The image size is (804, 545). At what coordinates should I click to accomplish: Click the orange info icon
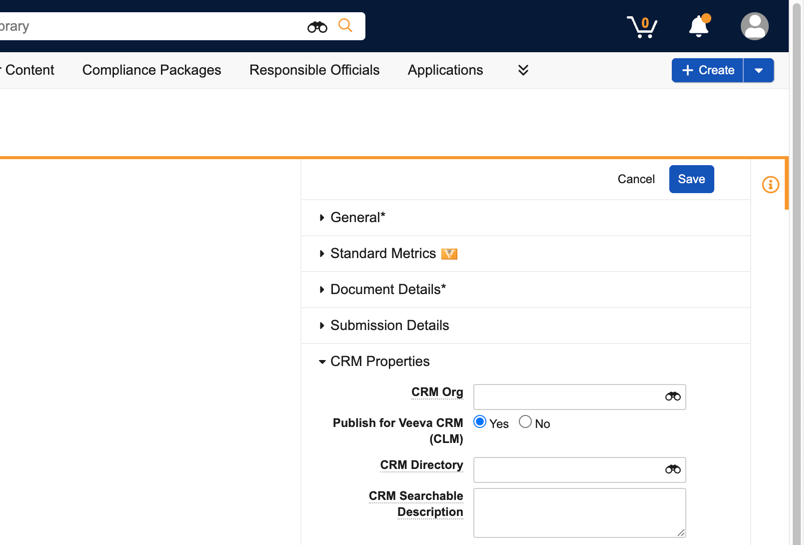tap(770, 185)
